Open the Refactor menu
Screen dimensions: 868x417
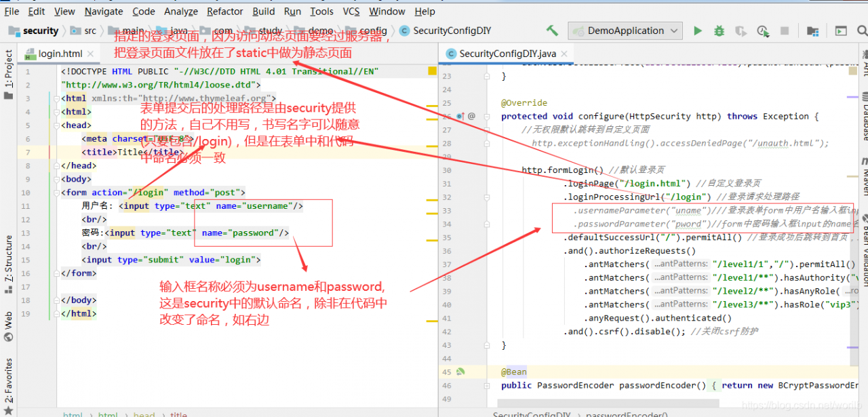tap(225, 11)
